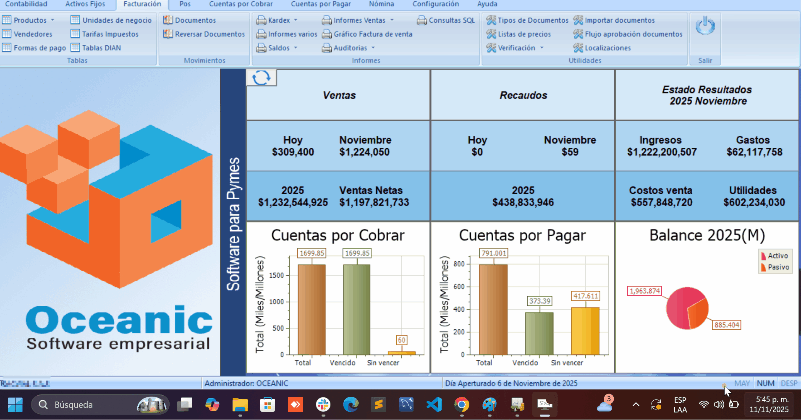The image size is (801, 420).
Task: Open Reversar Documentos
Action: pyautogui.click(x=203, y=34)
